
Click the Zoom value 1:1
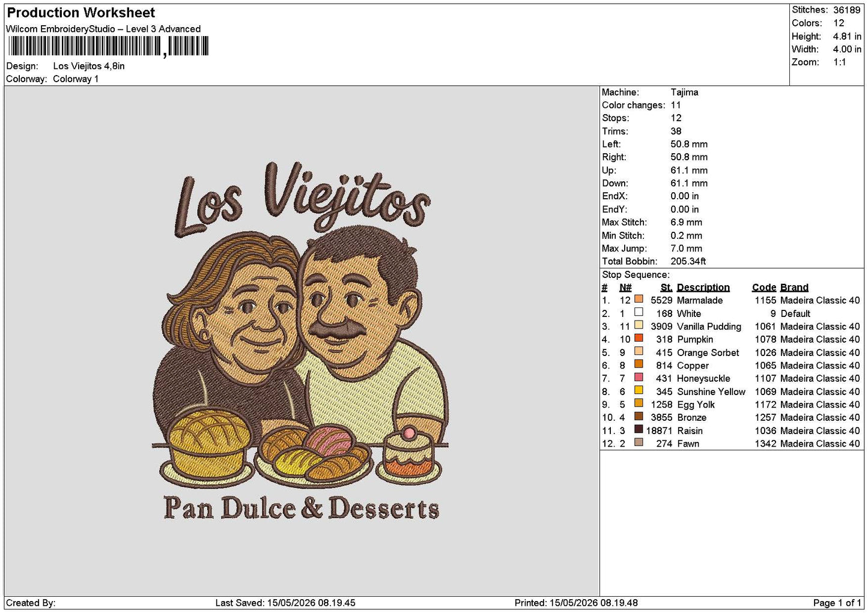coord(839,62)
